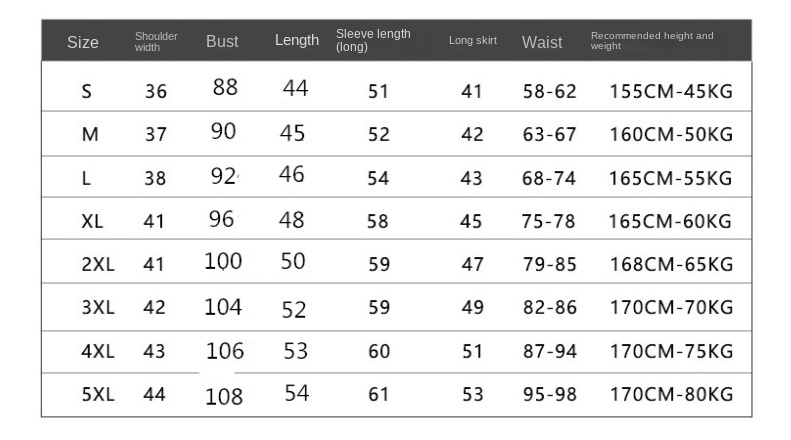791x440 pixels.
Task: Select the 2XL size row label
Action: tap(98, 264)
